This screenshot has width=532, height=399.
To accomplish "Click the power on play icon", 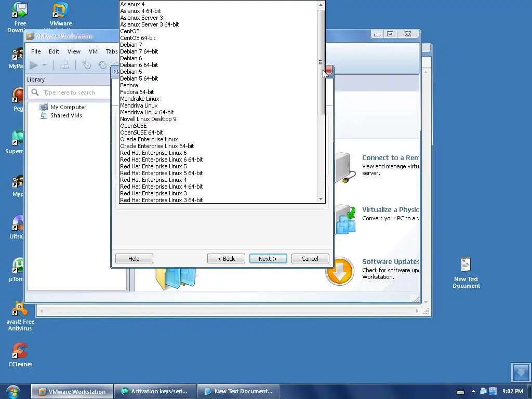I will 34,65.
